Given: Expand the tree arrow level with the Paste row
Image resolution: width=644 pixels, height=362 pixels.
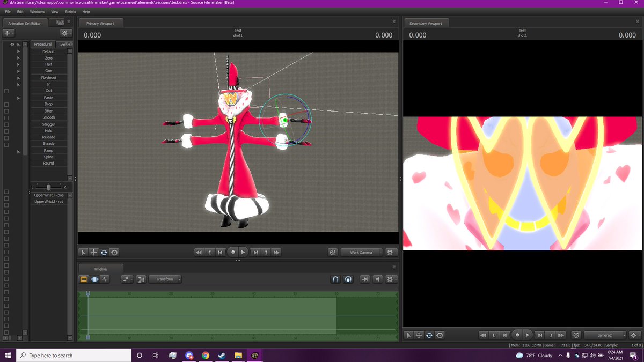Looking at the screenshot, I should click(x=18, y=98).
